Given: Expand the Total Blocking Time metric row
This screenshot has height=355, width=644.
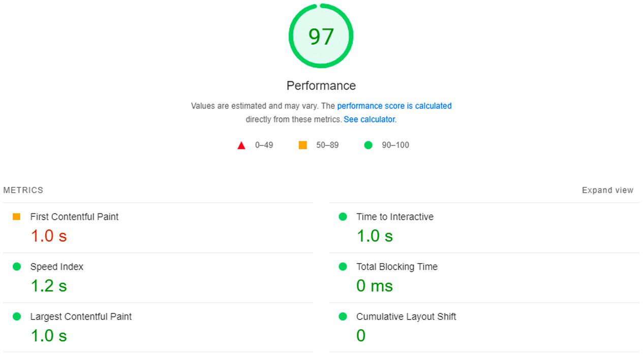Looking at the screenshot, I should 484,277.
